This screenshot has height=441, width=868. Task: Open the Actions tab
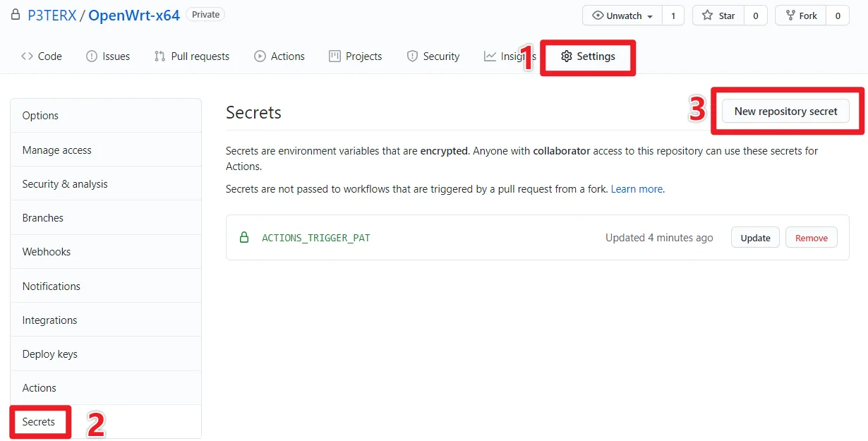279,56
